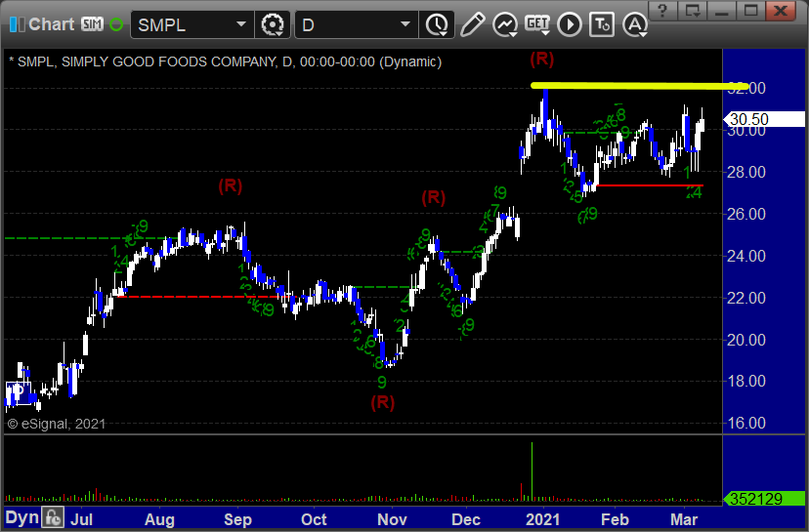Click the SIM mode badge
809x532 pixels.
93,24
